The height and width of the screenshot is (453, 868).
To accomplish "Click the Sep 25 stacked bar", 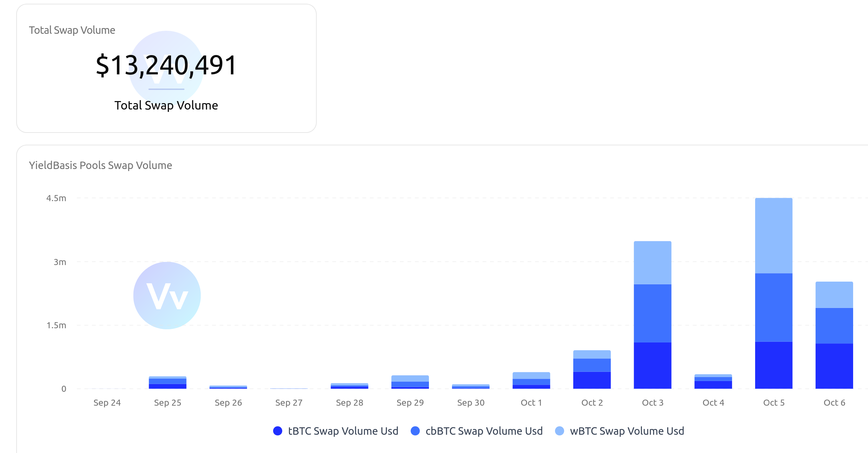I will [x=167, y=382].
